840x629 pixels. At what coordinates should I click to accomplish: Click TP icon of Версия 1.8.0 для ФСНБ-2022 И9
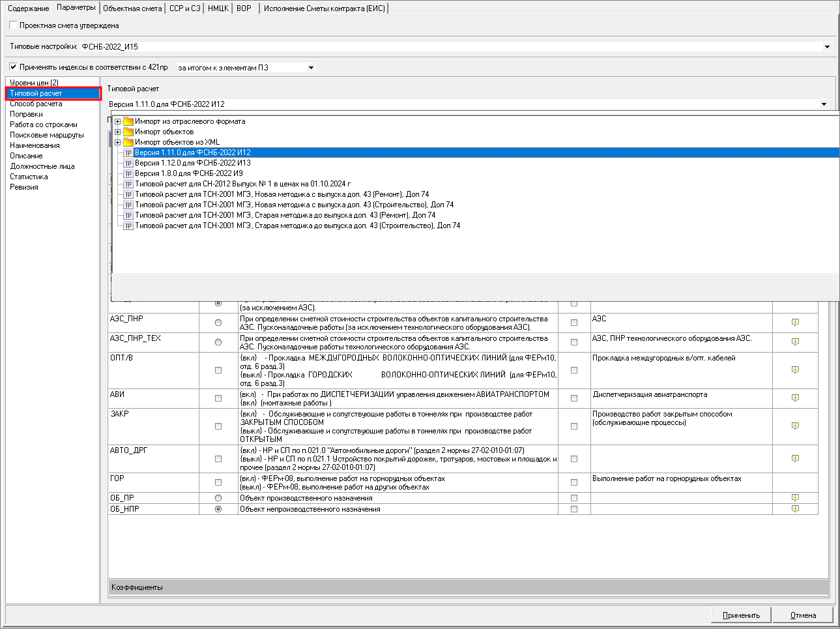(128, 173)
